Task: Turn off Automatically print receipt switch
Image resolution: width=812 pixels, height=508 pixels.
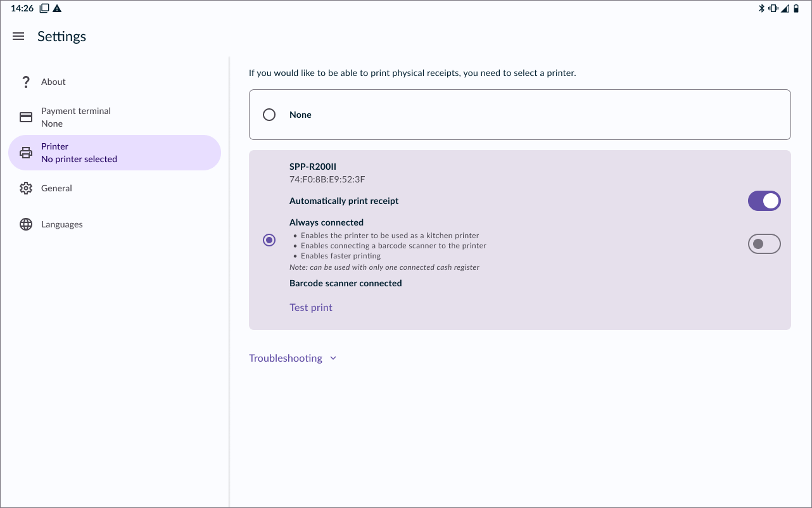Action: [764, 201]
